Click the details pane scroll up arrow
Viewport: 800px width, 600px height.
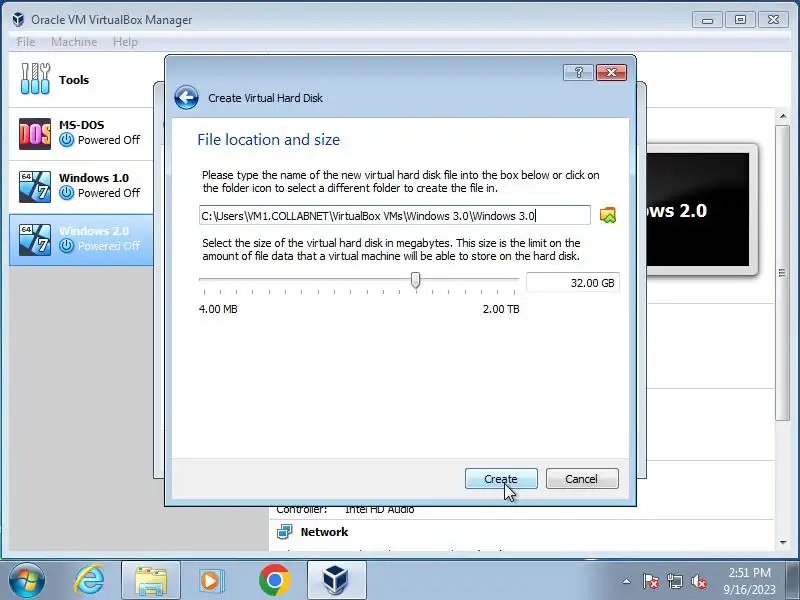coord(783,117)
